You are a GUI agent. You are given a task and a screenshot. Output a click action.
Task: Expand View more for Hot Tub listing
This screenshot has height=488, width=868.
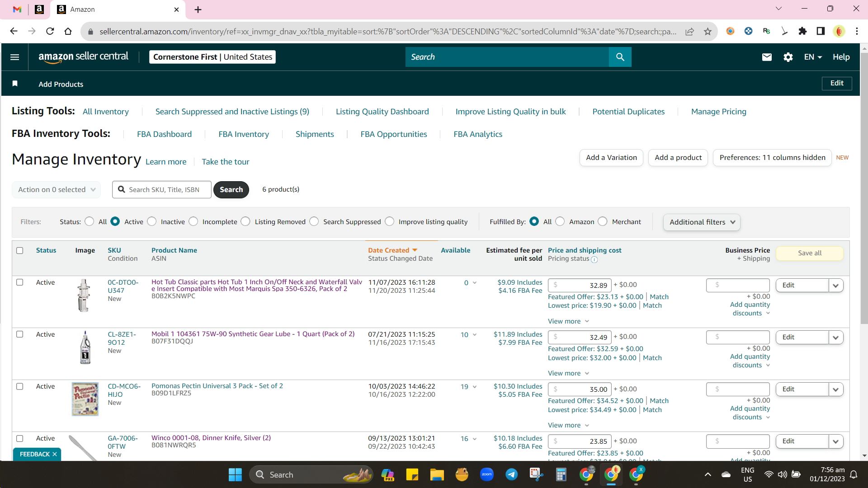(x=569, y=321)
